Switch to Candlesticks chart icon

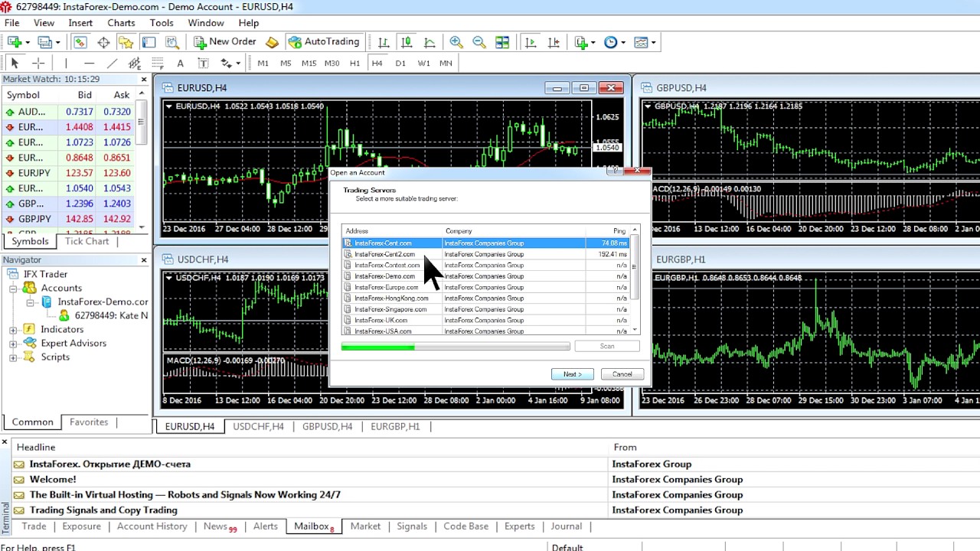[x=407, y=42]
